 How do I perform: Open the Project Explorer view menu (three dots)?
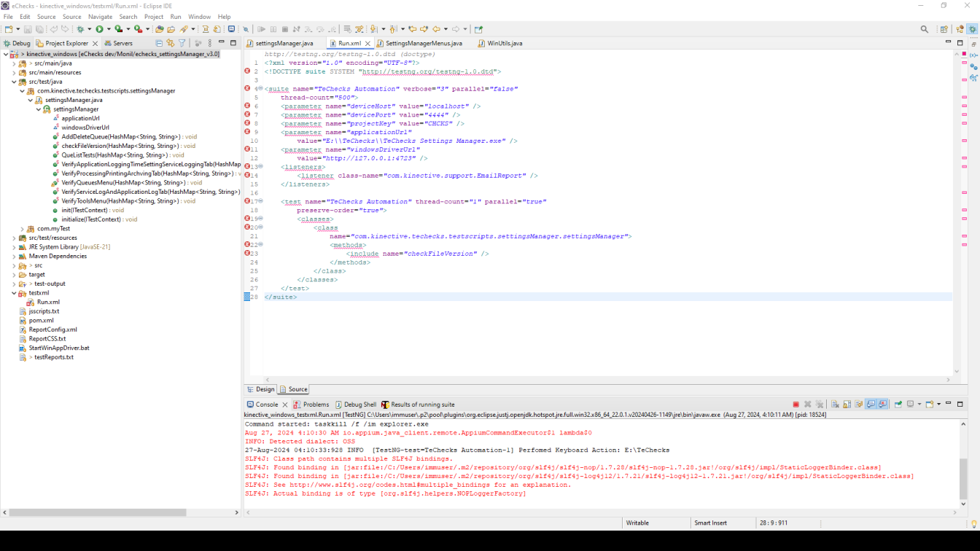(x=210, y=43)
